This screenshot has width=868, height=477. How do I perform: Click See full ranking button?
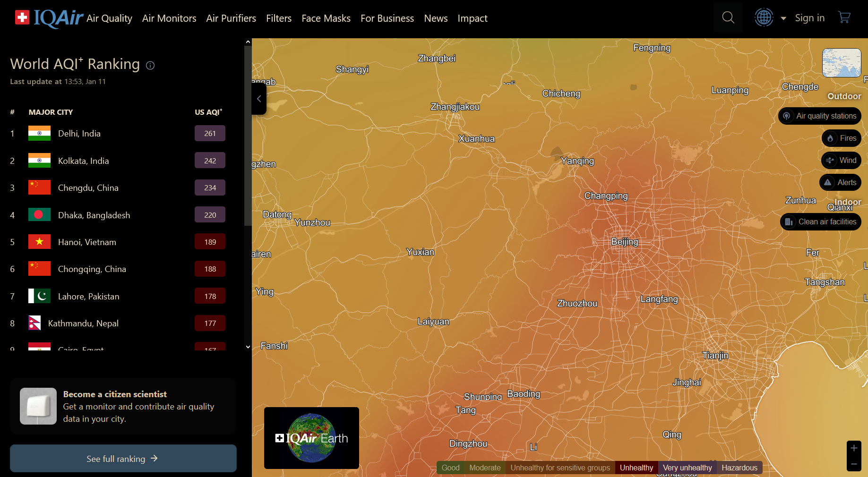point(123,459)
